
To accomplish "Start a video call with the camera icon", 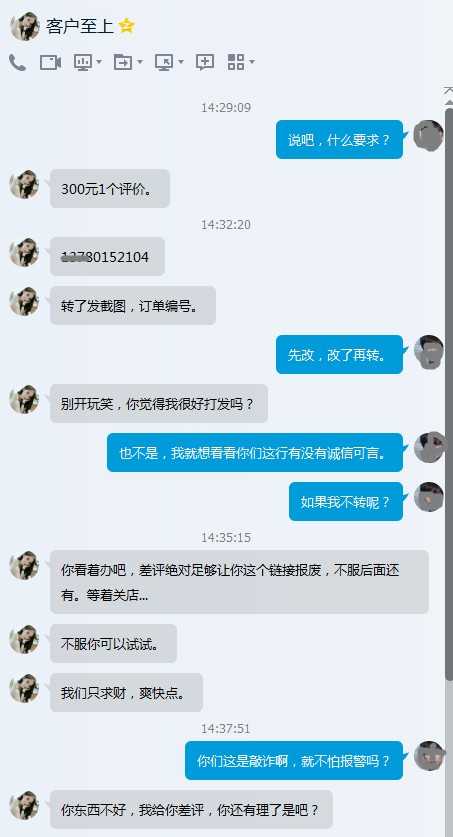I will [x=51, y=62].
